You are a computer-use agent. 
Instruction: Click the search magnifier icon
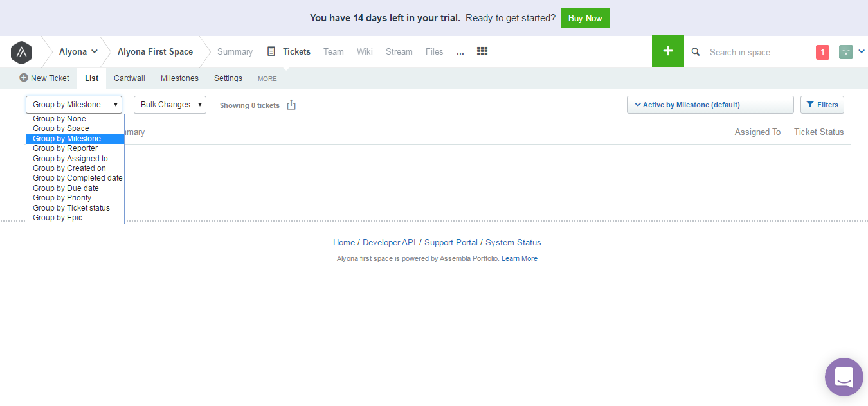tap(696, 52)
